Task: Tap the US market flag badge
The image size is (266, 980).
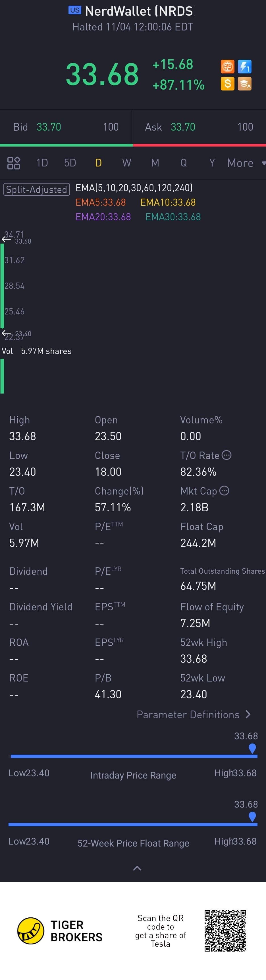Action: 75,10
